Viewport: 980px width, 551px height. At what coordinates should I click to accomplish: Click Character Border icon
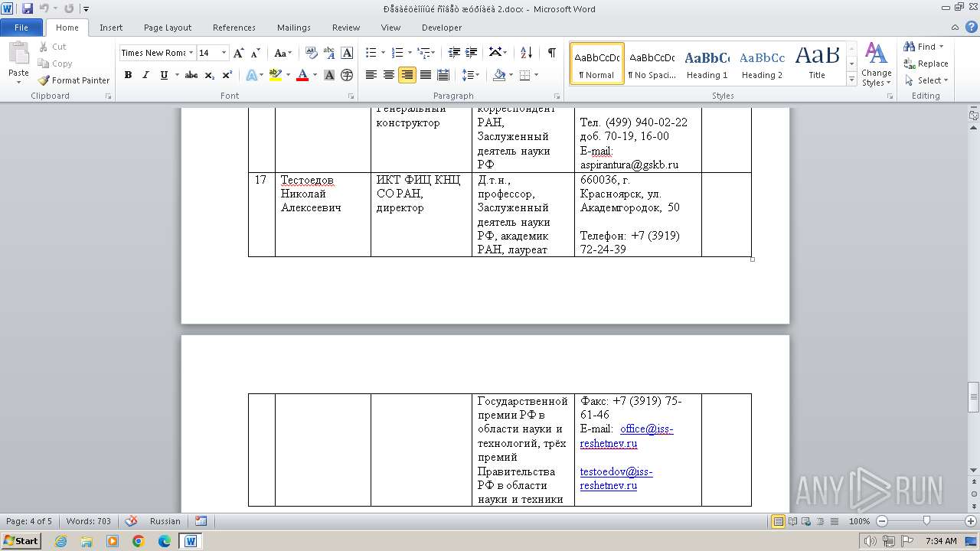pos(347,53)
